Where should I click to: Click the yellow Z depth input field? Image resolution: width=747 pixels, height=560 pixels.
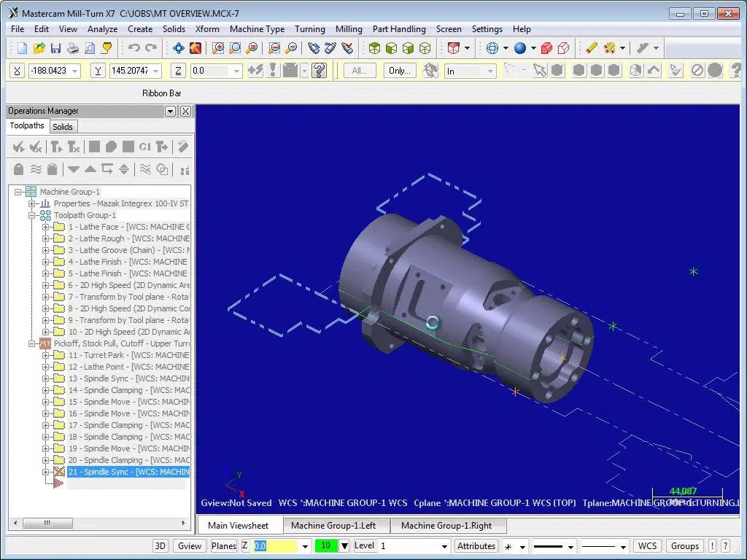coord(275,545)
